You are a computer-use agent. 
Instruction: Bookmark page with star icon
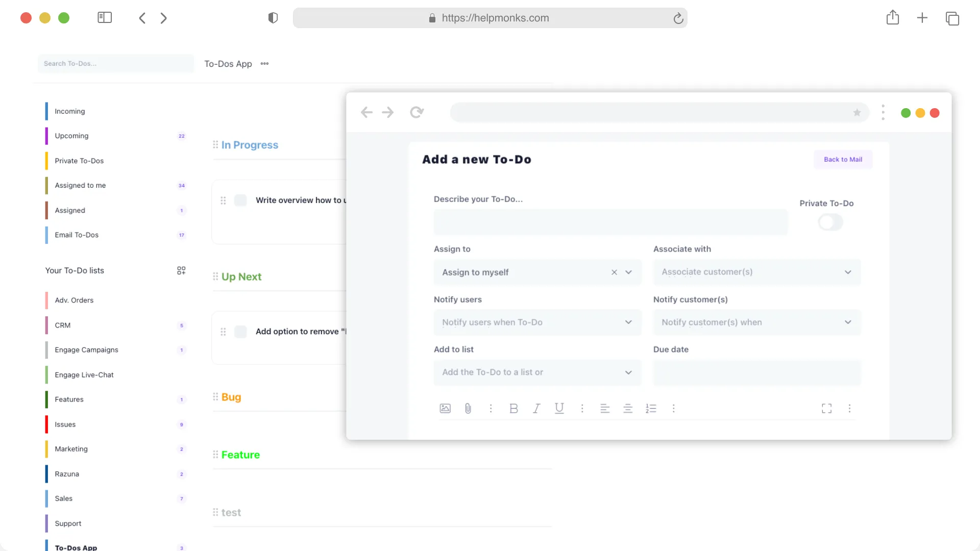(x=857, y=112)
